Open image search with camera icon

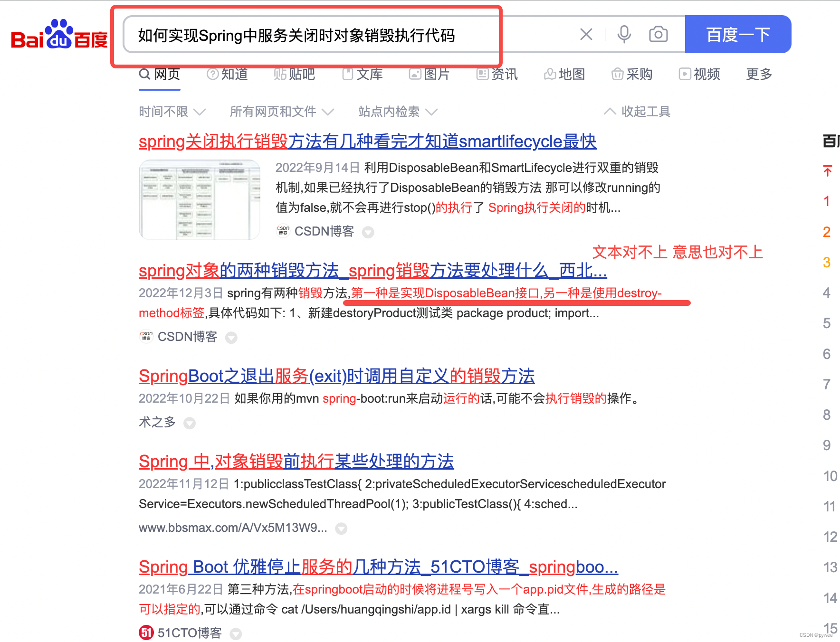[658, 34]
